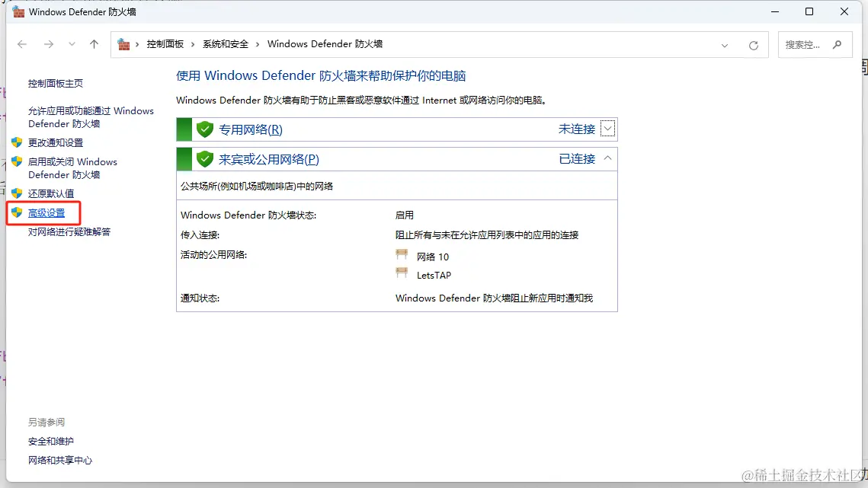Open 网络和共享中心 link
This screenshot has height=488, width=868.
[59, 461]
